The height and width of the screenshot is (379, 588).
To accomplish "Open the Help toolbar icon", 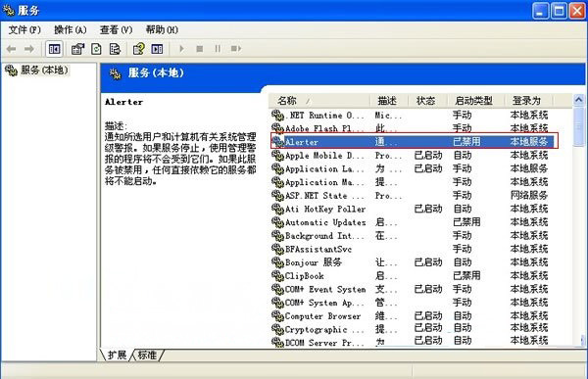I will coord(139,49).
